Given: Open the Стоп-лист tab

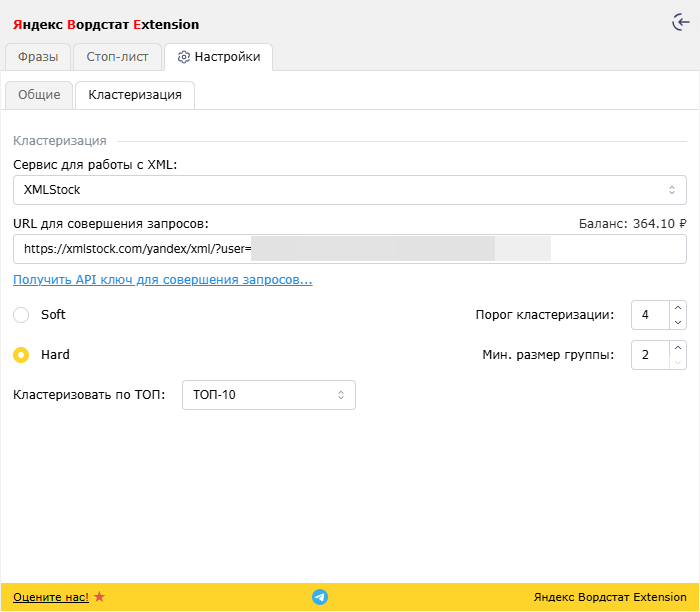Looking at the screenshot, I should click(117, 57).
